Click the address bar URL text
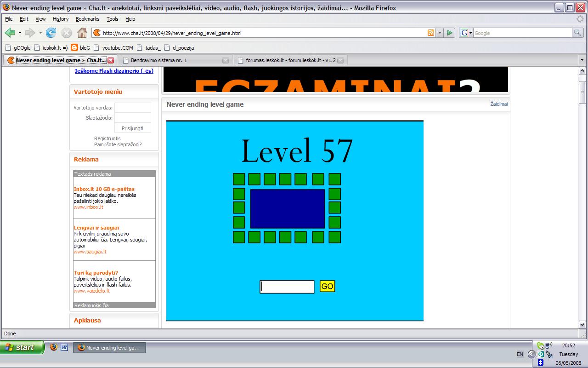The image size is (588, 368). pos(172,33)
